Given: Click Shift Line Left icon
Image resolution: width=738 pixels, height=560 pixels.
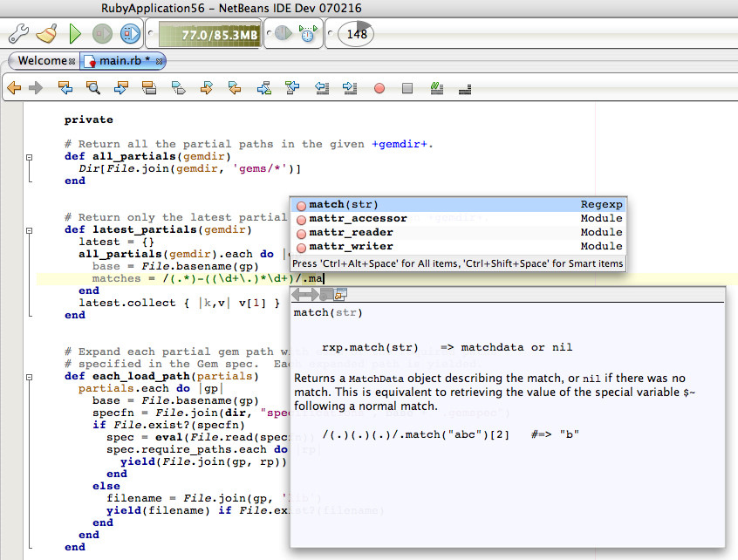Looking at the screenshot, I should (322, 87).
